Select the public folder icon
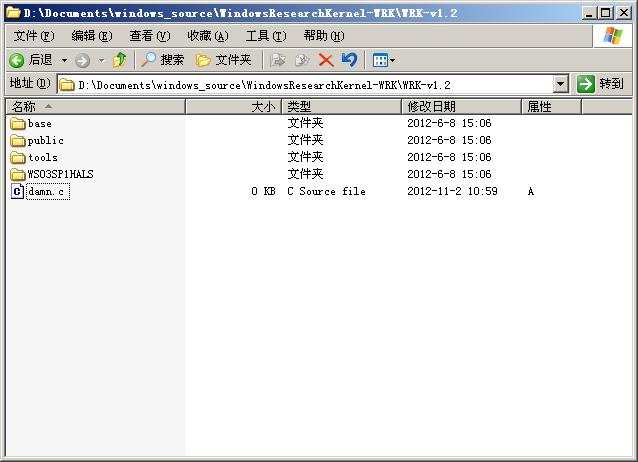Screen dimensions: 638x462 [18, 140]
